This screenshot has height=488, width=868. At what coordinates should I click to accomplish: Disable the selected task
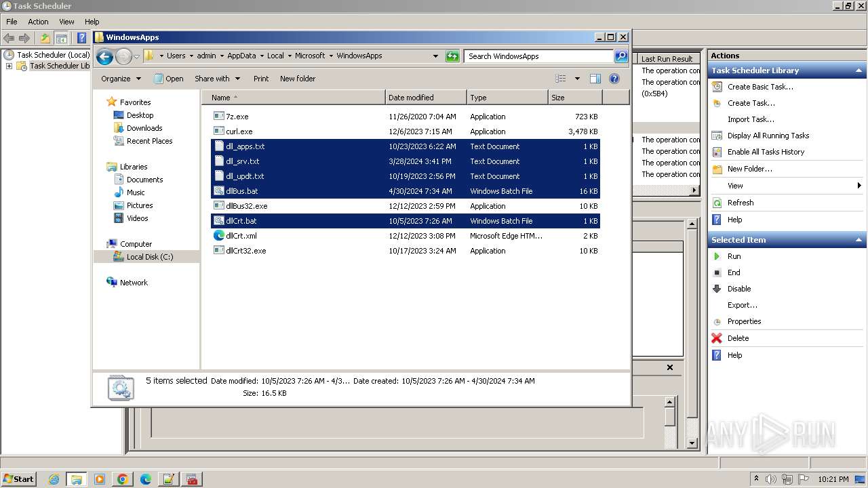pyautogui.click(x=739, y=289)
